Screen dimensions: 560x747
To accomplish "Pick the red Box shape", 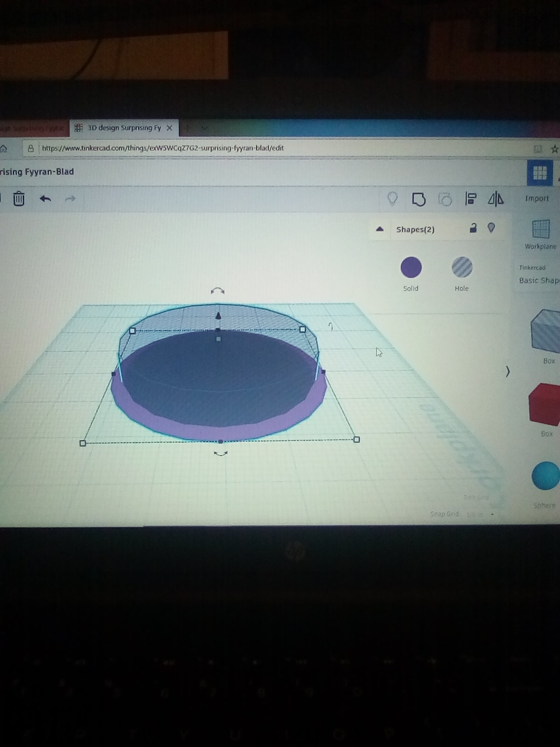I will (545, 405).
